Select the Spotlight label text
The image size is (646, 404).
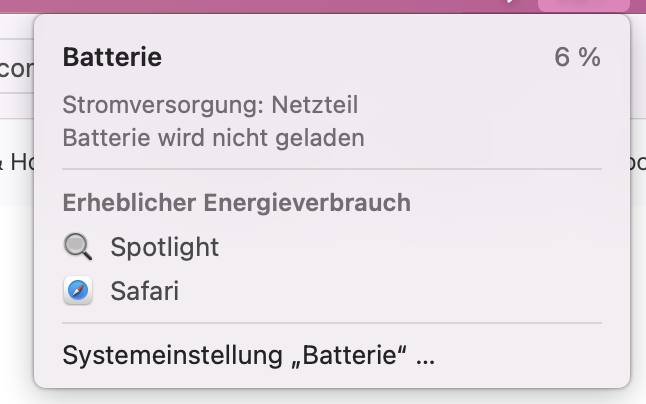click(164, 247)
